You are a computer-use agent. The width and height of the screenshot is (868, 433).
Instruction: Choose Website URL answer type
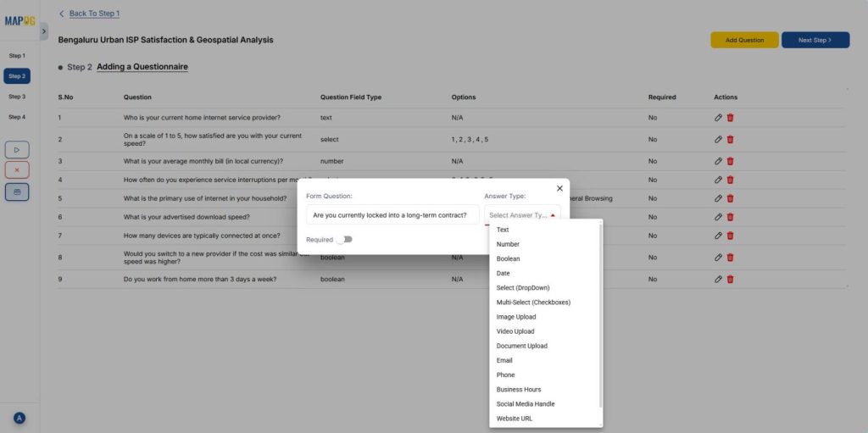pos(545,419)
